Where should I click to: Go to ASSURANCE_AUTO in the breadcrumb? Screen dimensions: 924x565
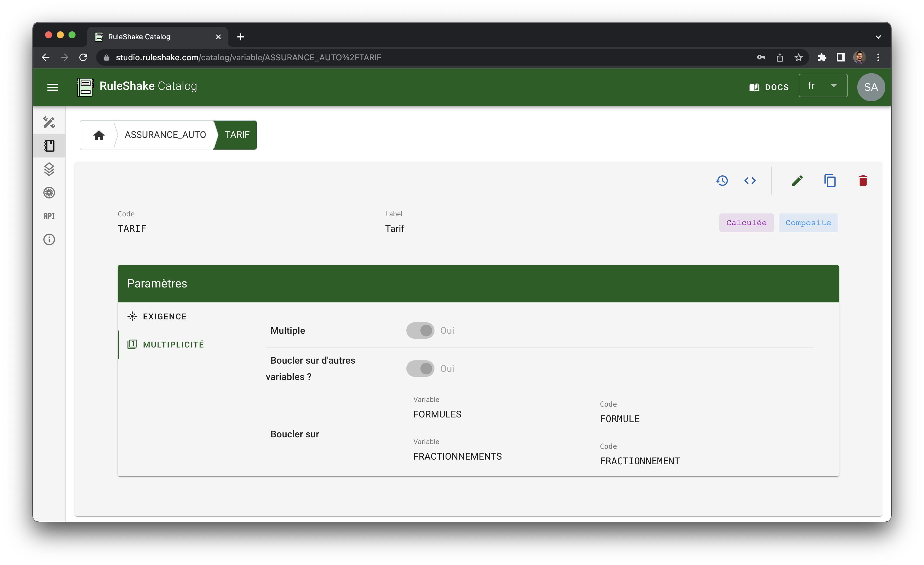tap(165, 135)
